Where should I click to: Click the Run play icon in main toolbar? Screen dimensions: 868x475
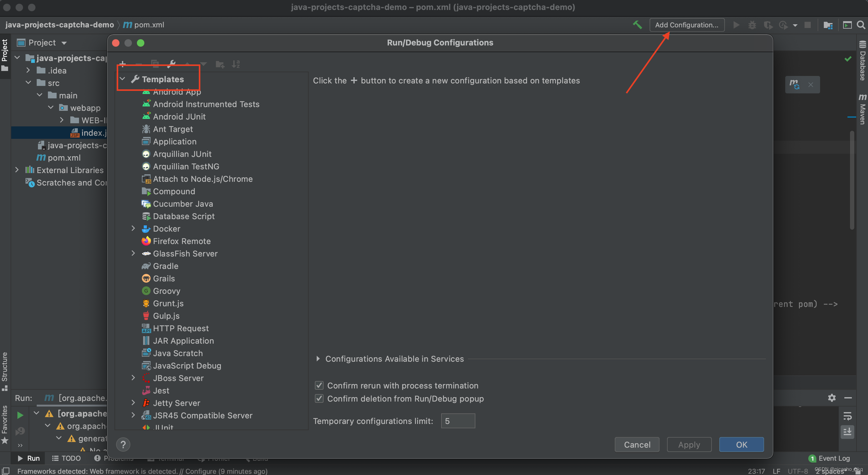point(736,25)
